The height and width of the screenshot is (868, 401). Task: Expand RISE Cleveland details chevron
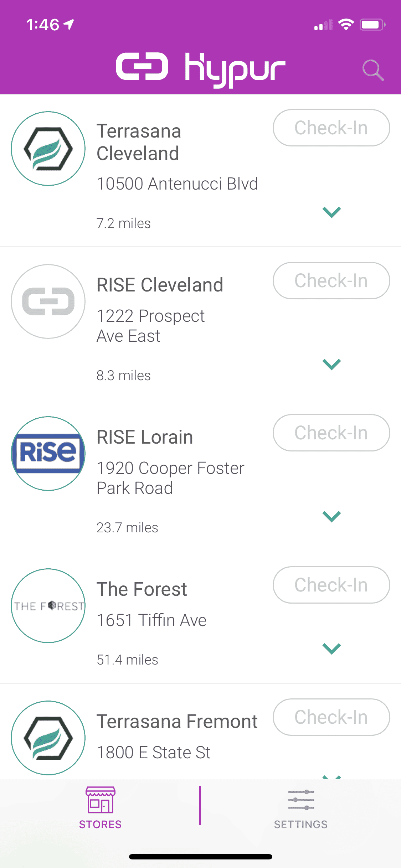click(x=331, y=364)
